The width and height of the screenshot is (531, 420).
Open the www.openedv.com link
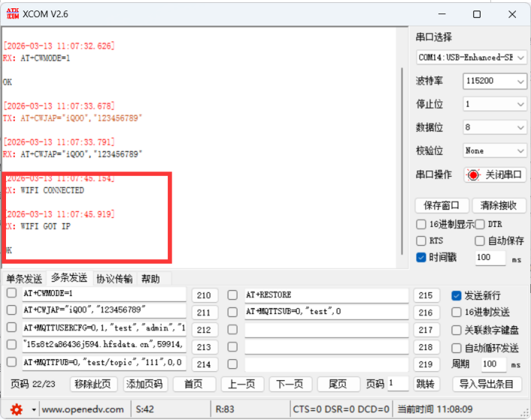pos(83,409)
